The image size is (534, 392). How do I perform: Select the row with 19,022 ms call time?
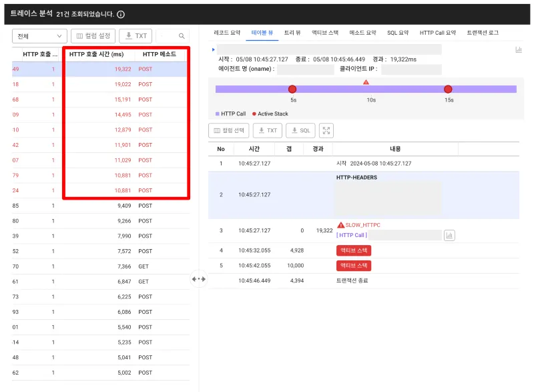point(101,84)
